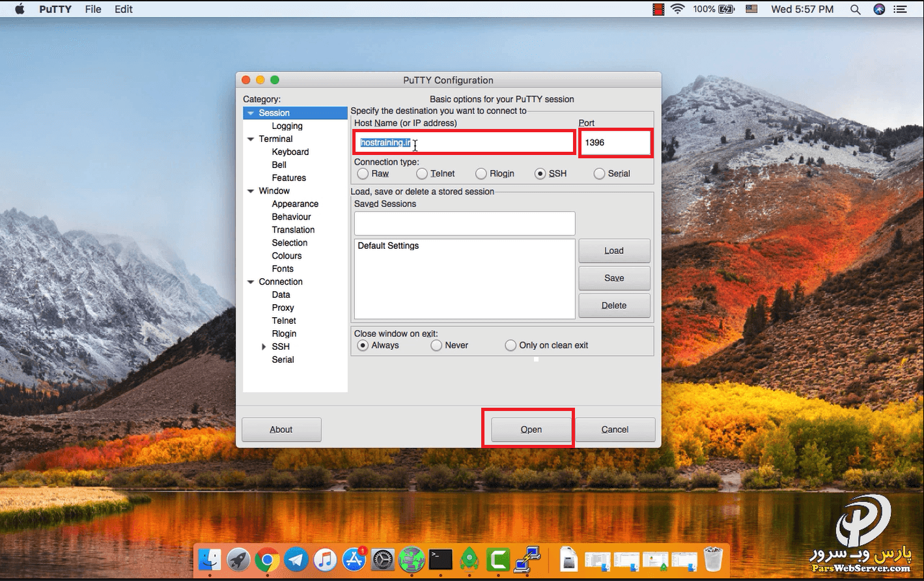Open Telegram in the dock
This screenshot has width=924, height=581.
(296, 559)
